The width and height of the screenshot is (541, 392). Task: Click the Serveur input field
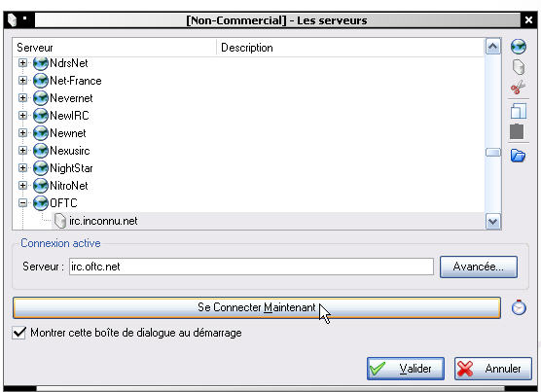tap(251, 267)
